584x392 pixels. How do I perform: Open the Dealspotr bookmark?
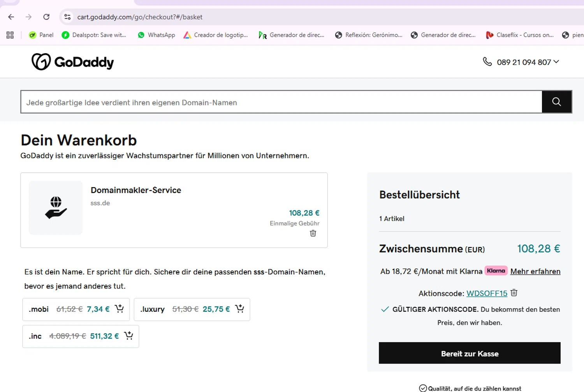pyautogui.click(x=94, y=35)
